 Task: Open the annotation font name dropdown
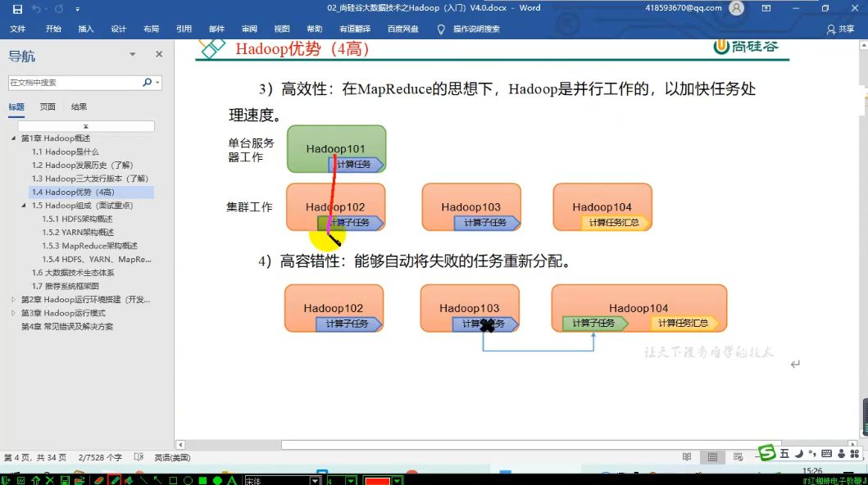tap(316, 481)
